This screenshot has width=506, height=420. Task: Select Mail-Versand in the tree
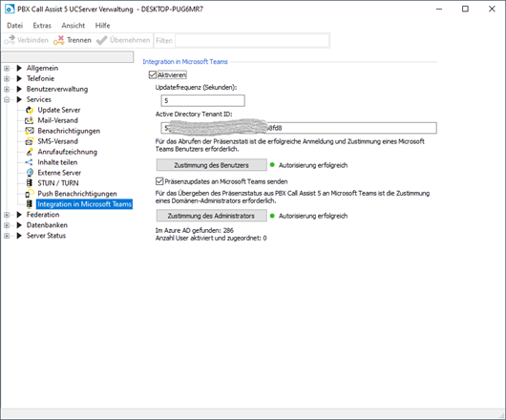58,120
